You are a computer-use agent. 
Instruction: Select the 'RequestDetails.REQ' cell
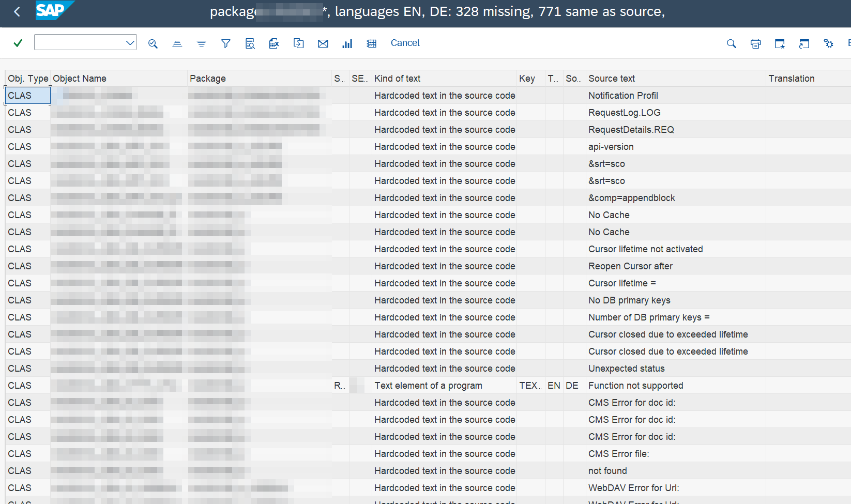(676, 130)
